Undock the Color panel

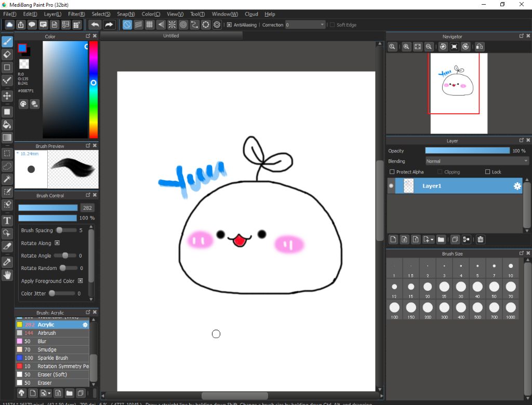click(88, 36)
